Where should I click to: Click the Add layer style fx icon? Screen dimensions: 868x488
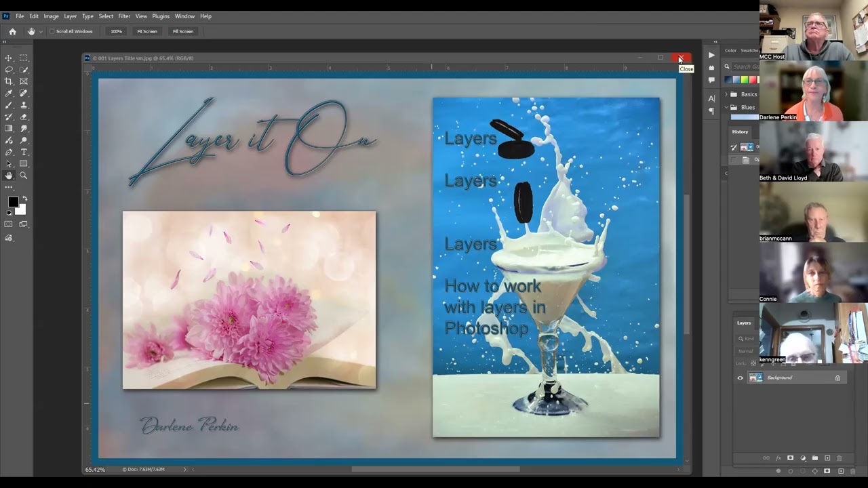[x=778, y=458]
